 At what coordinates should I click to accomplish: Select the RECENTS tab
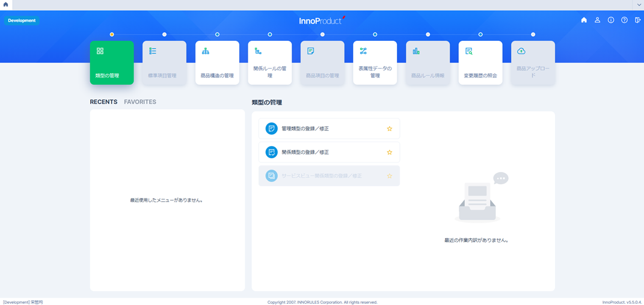click(103, 102)
